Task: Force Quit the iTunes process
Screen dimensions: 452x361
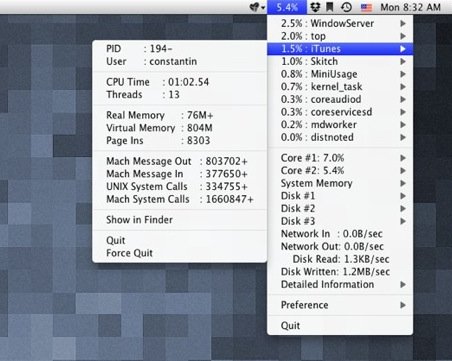Action: [179, 253]
